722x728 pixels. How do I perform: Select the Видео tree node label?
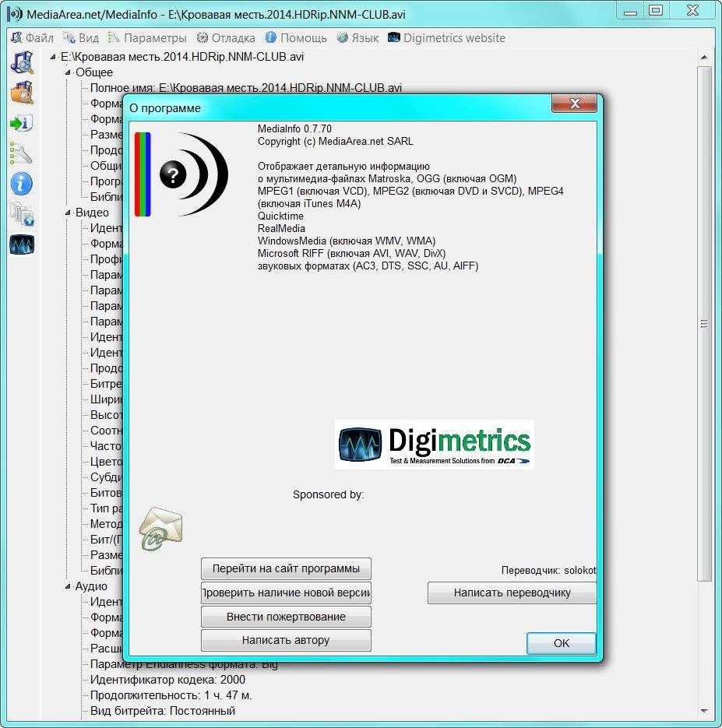92,213
